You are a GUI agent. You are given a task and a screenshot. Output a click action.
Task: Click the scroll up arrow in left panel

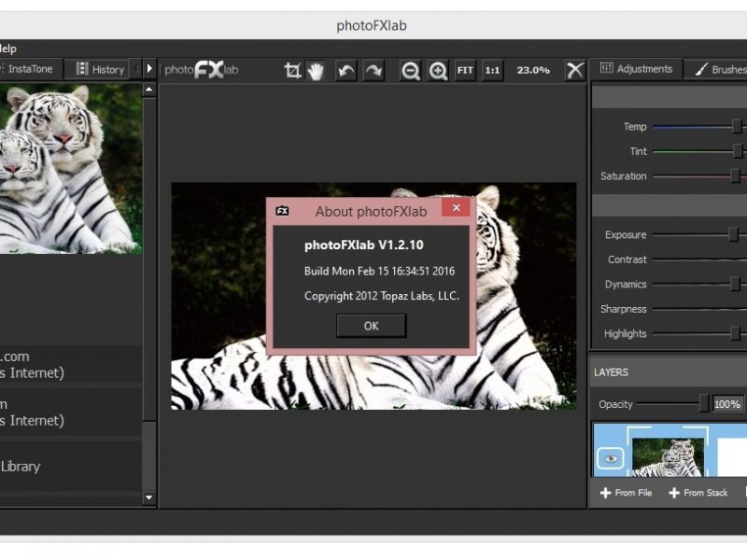point(148,90)
